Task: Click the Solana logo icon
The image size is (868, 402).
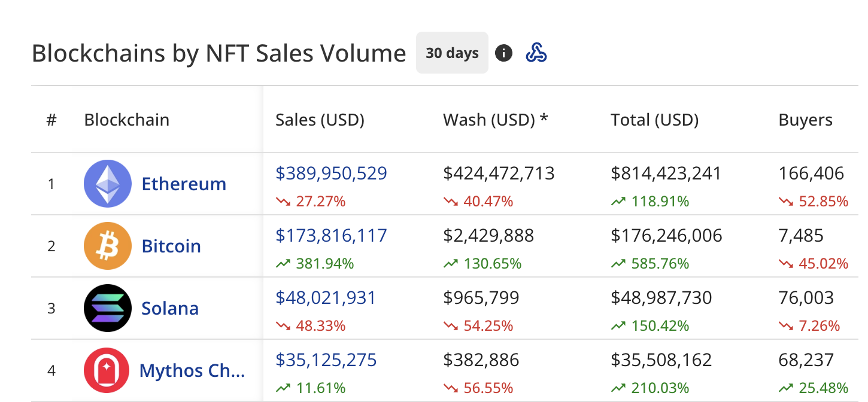Action: coord(108,308)
